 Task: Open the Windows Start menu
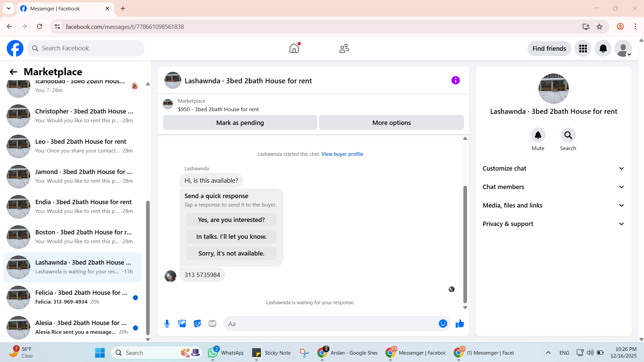coord(100,353)
